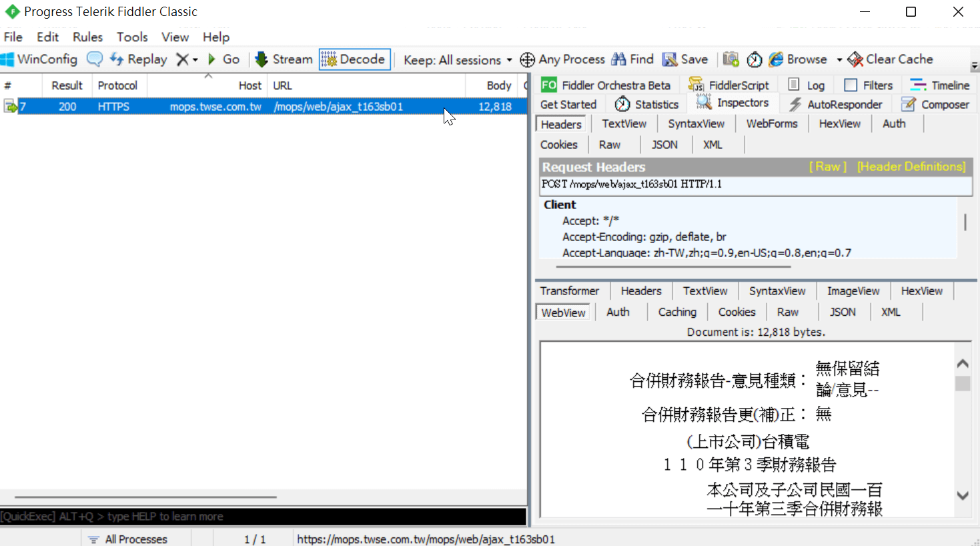980x546 pixels.
Task: Open the Fiddler Orchestra Beta tab
Action: coord(606,85)
